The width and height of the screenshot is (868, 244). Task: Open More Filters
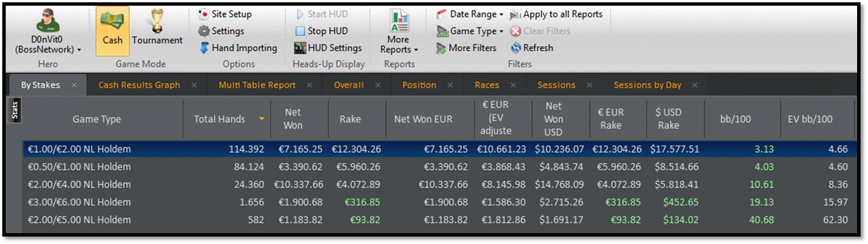[x=466, y=48]
